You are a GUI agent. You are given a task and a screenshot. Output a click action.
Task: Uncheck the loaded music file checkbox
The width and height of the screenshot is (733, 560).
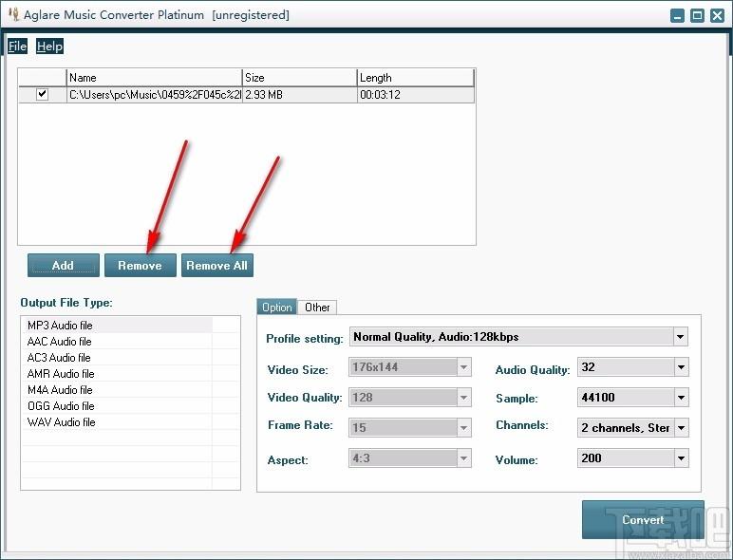[42, 94]
